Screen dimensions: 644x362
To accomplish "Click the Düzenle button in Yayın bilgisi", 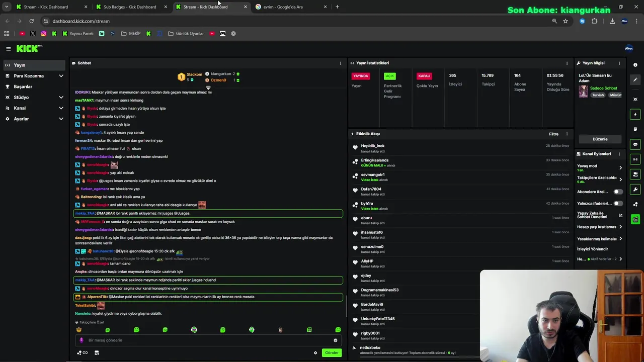I will coord(600,139).
